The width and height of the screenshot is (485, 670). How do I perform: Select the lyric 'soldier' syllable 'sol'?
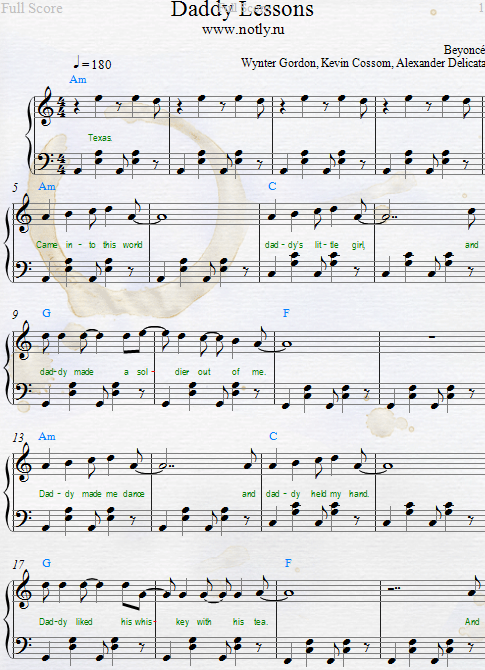142,372
